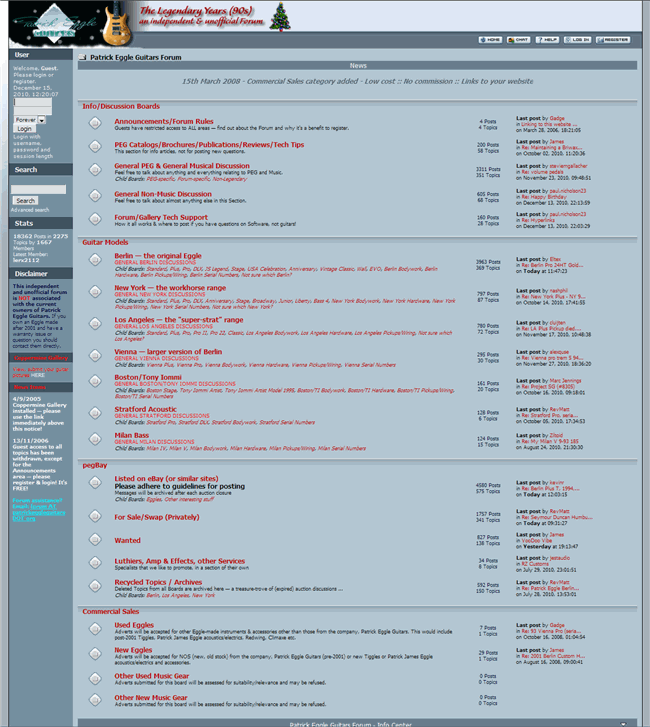Open Vienna — larger version of Berlin
Viewport: 650px width, 727px height.
168,352
